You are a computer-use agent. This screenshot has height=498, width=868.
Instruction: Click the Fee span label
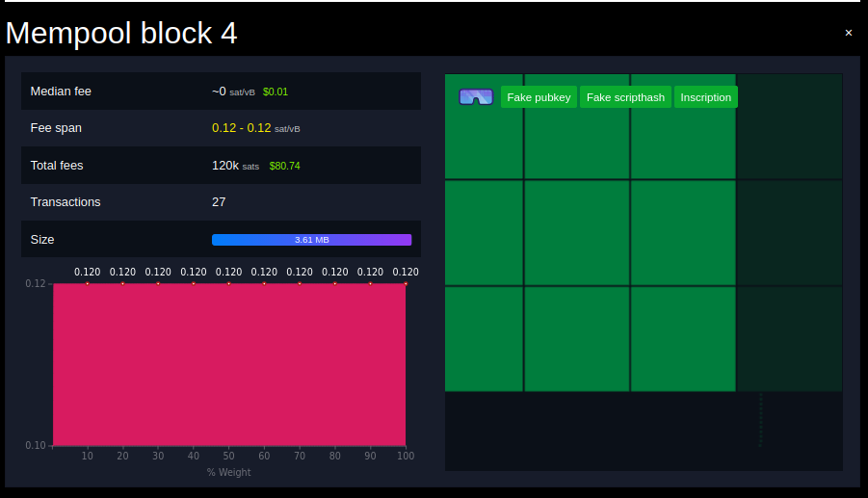[x=56, y=128]
